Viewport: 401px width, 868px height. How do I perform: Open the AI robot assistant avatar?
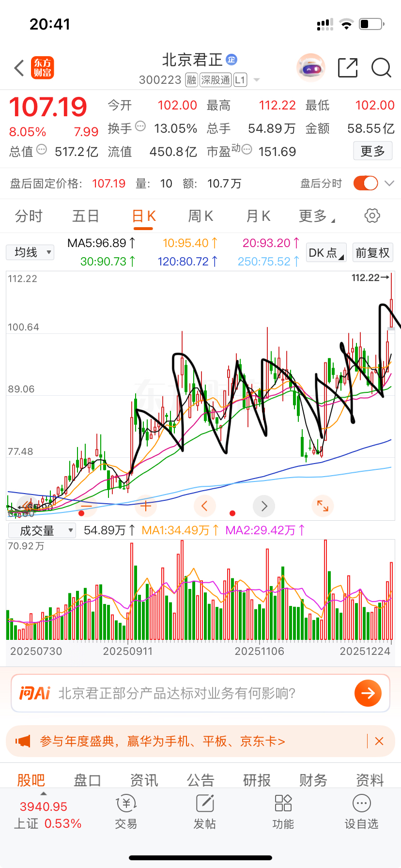click(x=310, y=67)
